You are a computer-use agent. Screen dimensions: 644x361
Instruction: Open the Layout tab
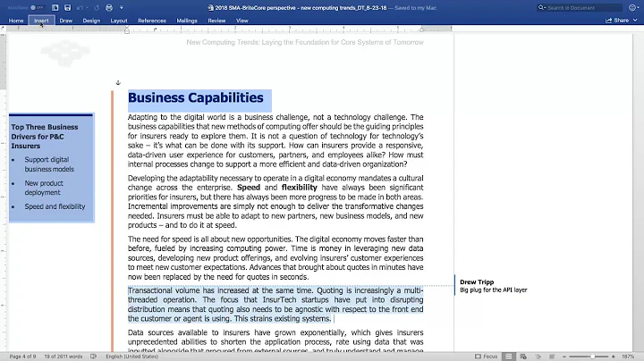click(119, 21)
